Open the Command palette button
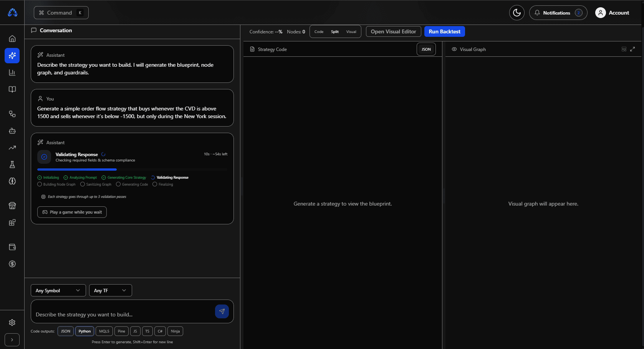Viewport: 644px width, 349px height. [x=61, y=13]
